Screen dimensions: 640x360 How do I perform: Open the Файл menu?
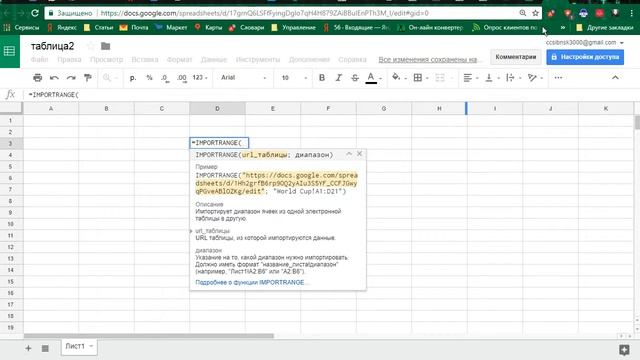point(39,60)
